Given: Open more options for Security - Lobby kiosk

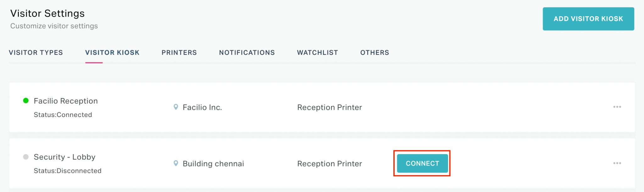Looking at the screenshot, I should click(x=617, y=163).
